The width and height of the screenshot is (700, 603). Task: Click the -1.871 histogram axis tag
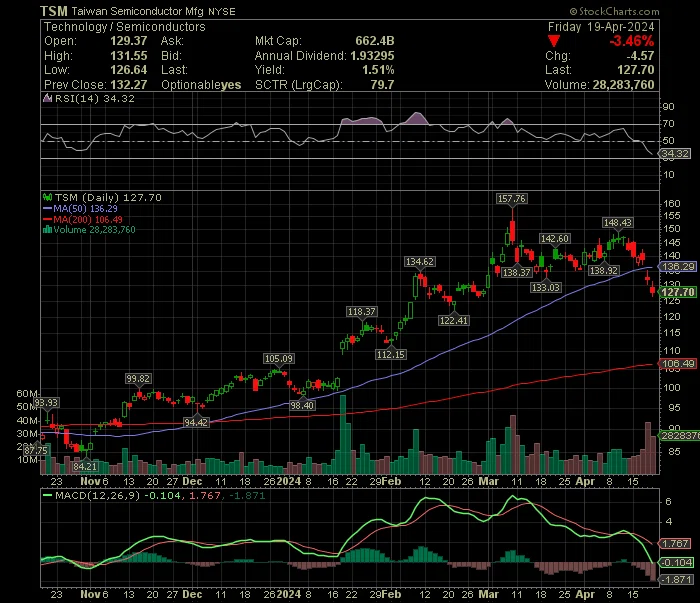click(x=676, y=579)
